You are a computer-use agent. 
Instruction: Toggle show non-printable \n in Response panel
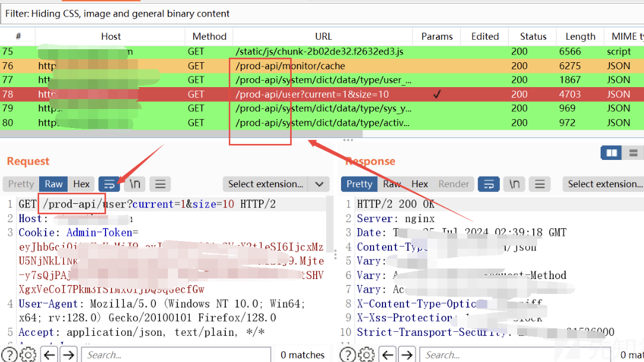pos(514,184)
